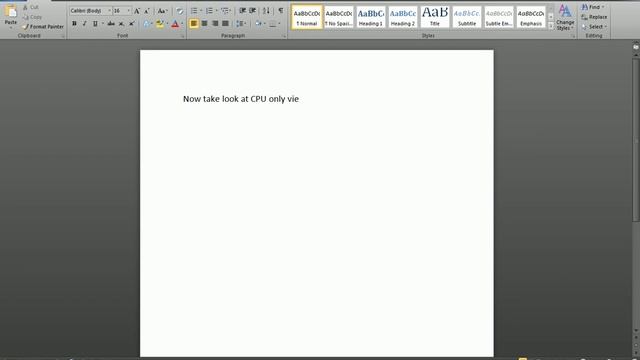
Task: Click the Replace button
Action: 594,17
